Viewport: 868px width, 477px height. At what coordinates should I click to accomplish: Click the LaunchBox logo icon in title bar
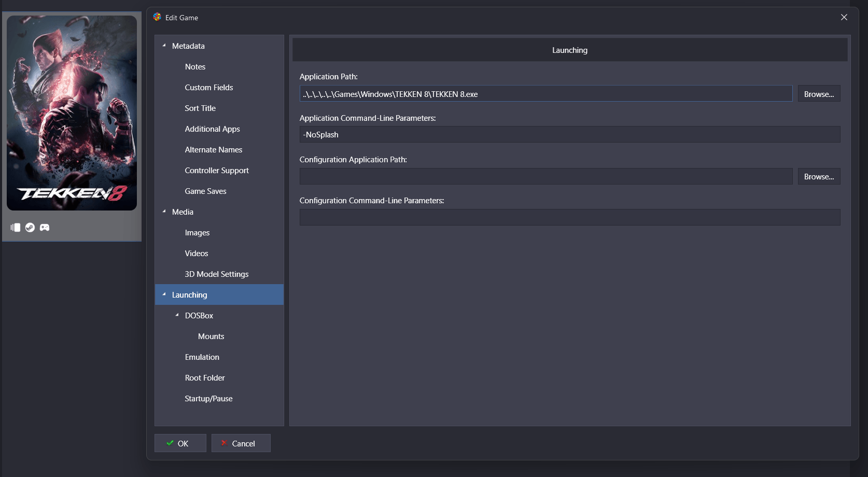pyautogui.click(x=157, y=17)
